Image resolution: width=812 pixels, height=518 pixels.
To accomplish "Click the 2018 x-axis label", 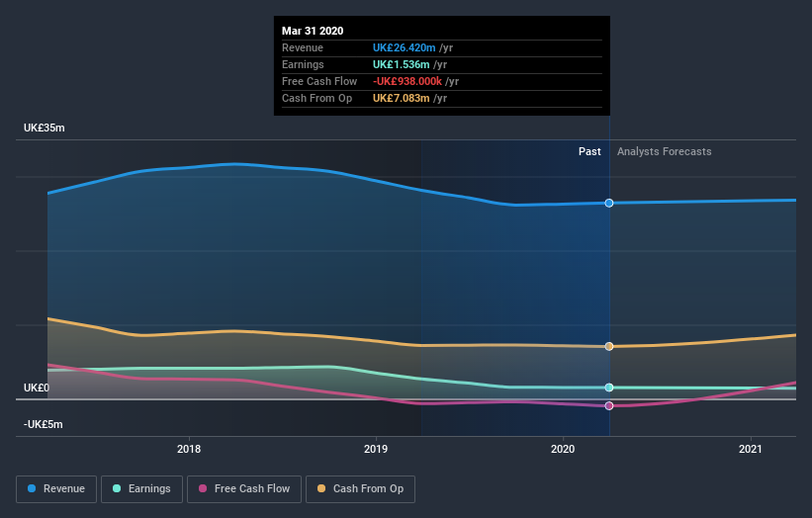I will pyautogui.click(x=189, y=449).
